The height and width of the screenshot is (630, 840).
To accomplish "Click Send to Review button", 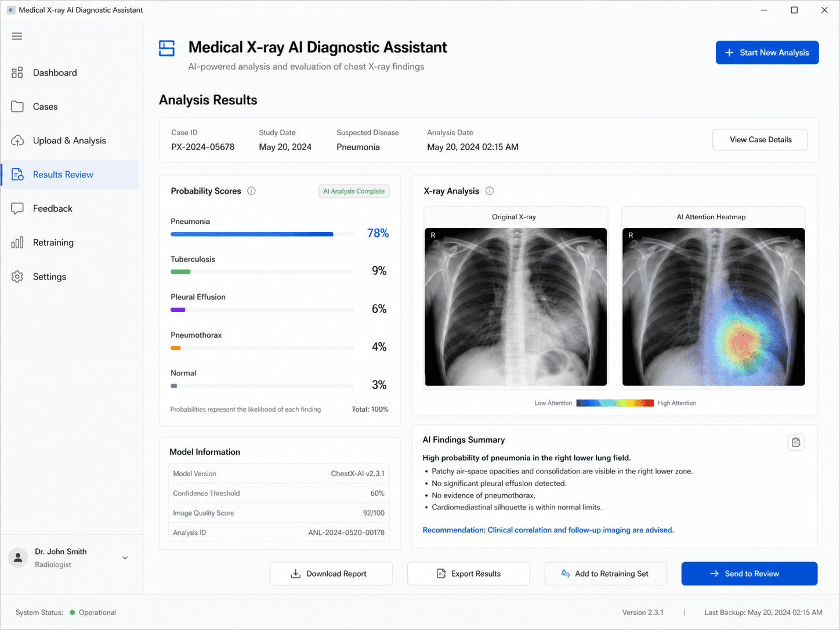I will pyautogui.click(x=750, y=574).
